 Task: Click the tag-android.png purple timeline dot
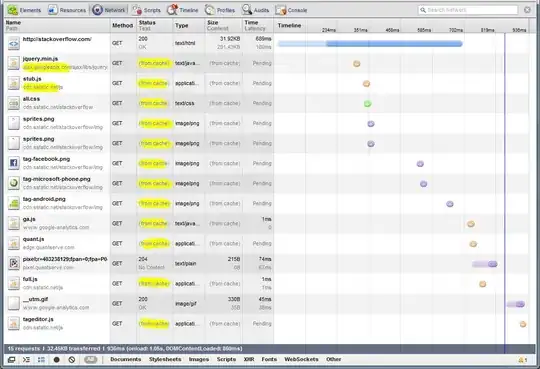coord(450,204)
